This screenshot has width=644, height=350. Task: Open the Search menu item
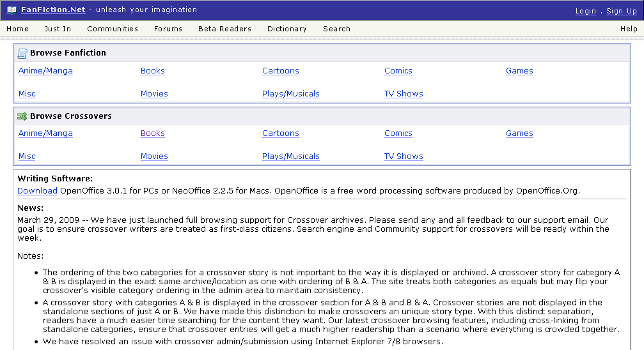tap(337, 29)
